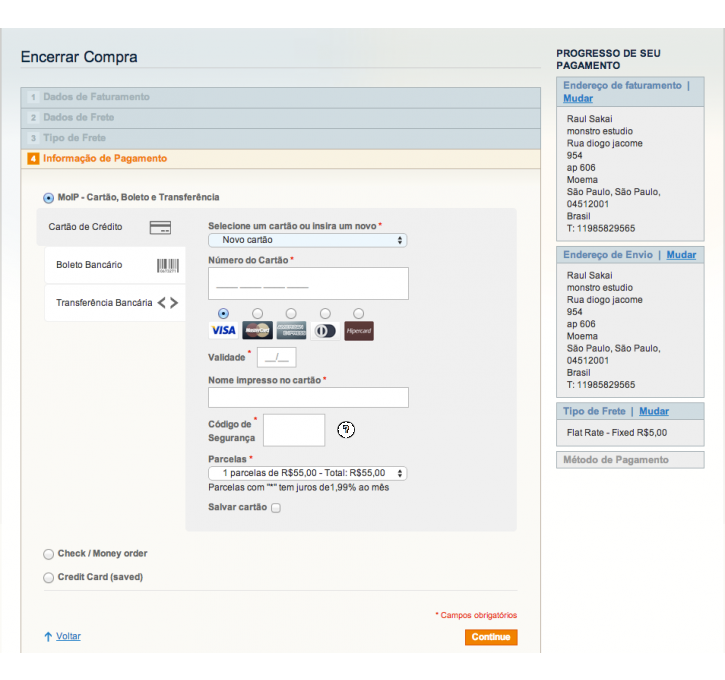725x680 pixels.
Task: Select the MoIP payment method radio button
Action: pos(49,198)
